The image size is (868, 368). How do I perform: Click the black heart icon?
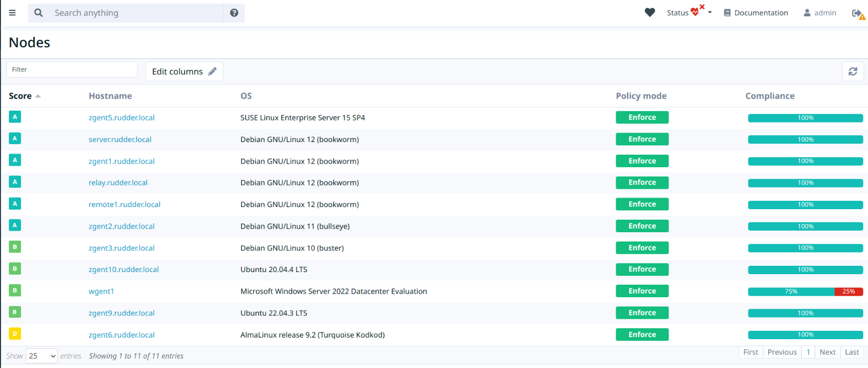coord(650,13)
